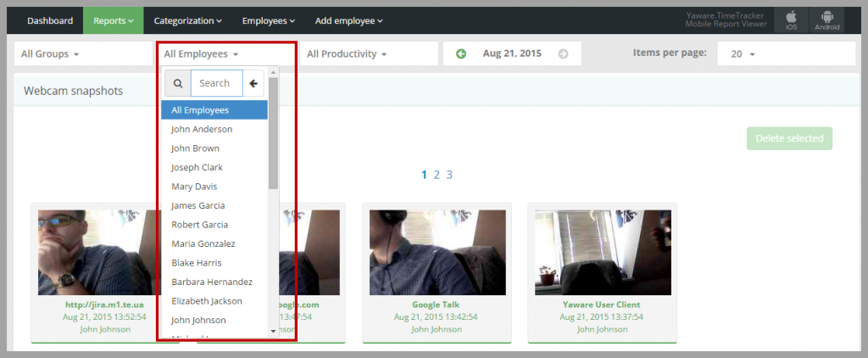Select Barbara Hernandez from the list
The image size is (868, 358).
[214, 282]
